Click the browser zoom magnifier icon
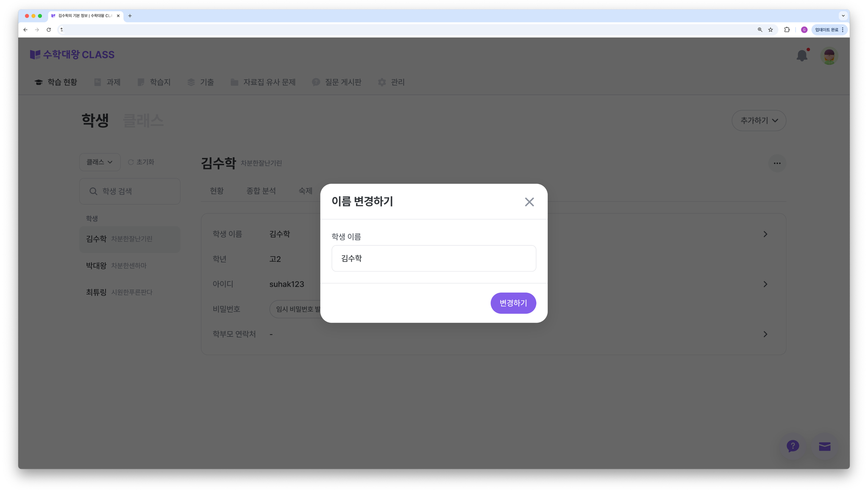The width and height of the screenshot is (868, 490). tap(760, 30)
